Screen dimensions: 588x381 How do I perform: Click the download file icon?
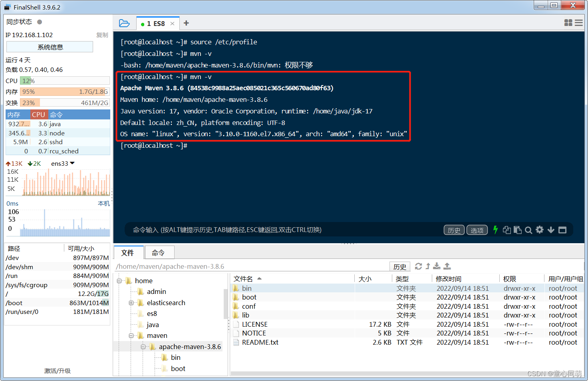coord(437,266)
